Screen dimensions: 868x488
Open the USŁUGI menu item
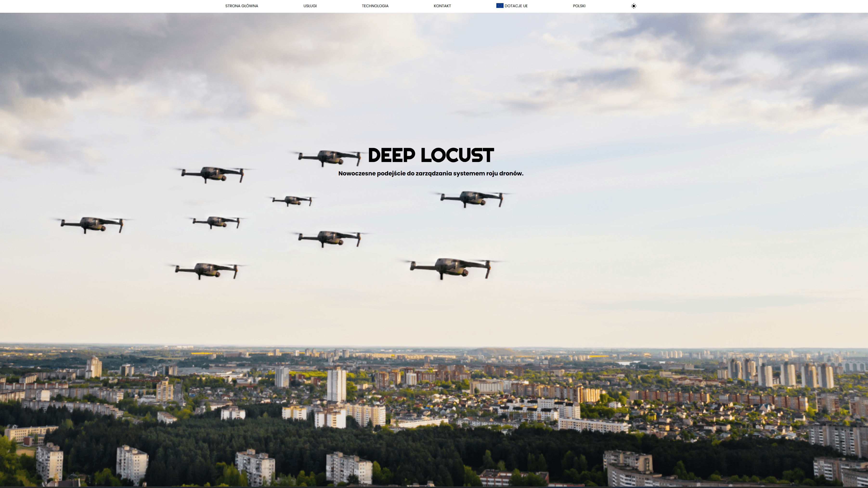click(310, 6)
